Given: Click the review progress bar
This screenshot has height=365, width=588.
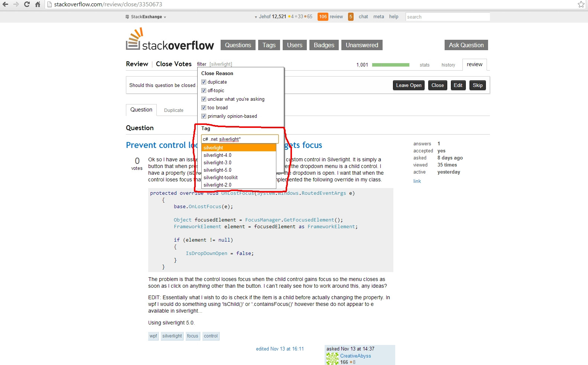Looking at the screenshot, I should coord(391,65).
